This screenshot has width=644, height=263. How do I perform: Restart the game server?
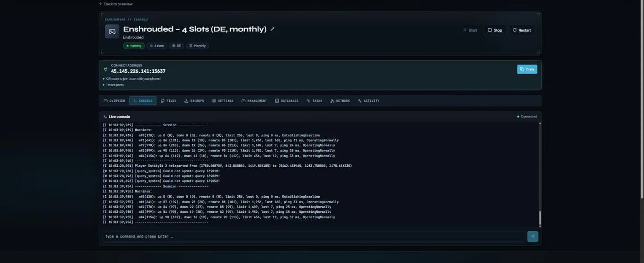tap(522, 30)
